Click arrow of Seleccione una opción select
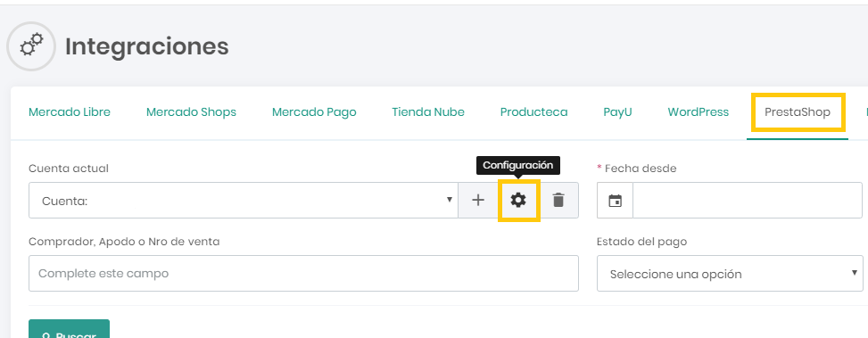Viewport: 868px width, 338px height. coord(854,272)
